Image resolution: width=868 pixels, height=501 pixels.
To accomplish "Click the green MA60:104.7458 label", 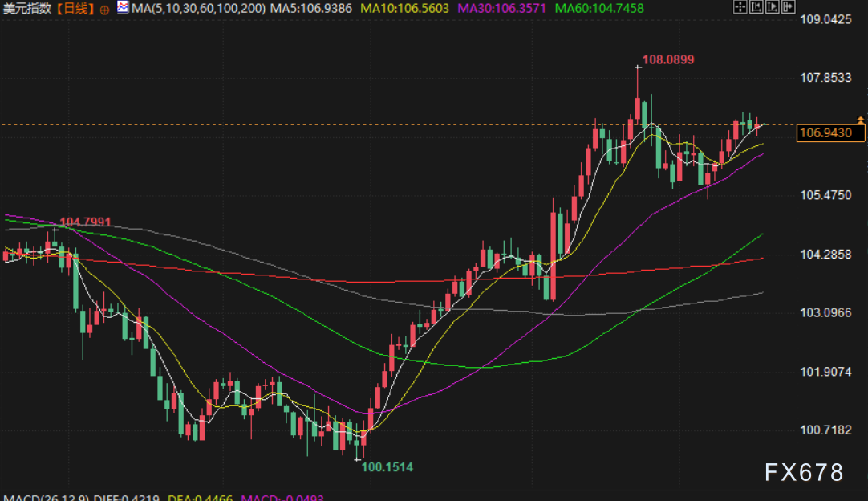I will [599, 8].
